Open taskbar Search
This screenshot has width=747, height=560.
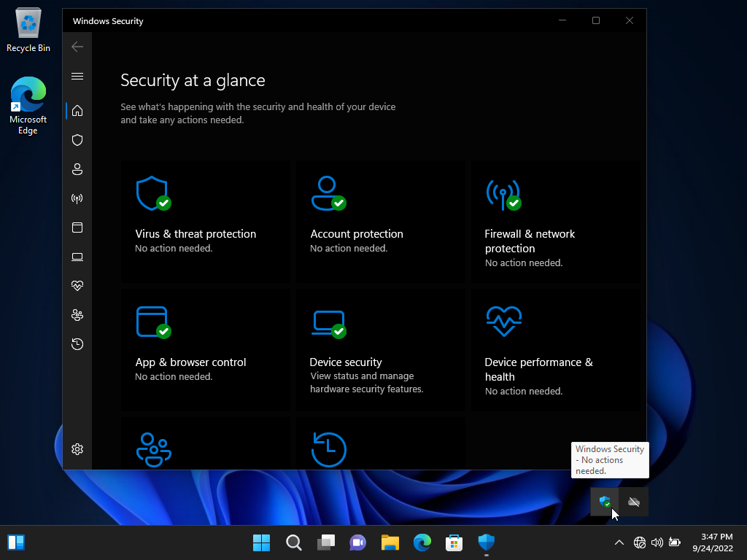tap(294, 542)
